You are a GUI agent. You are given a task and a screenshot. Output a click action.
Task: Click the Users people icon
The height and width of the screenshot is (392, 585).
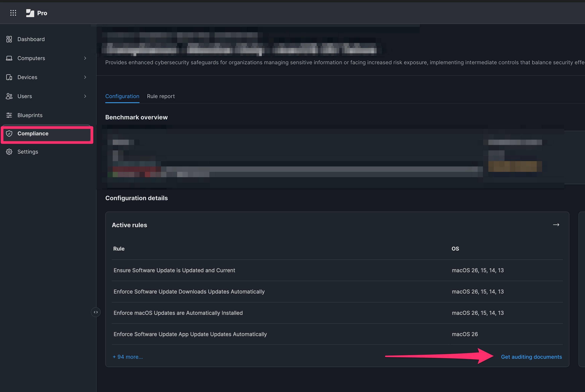[9, 96]
